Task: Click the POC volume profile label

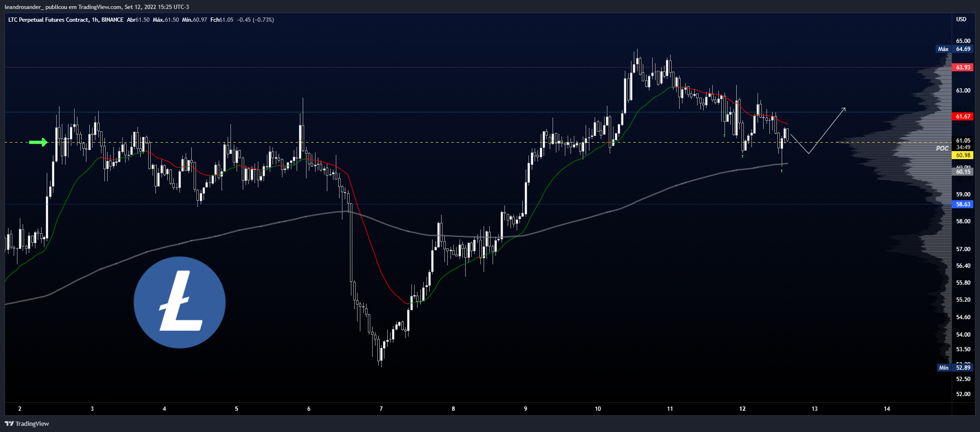Action: tap(942, 148)
